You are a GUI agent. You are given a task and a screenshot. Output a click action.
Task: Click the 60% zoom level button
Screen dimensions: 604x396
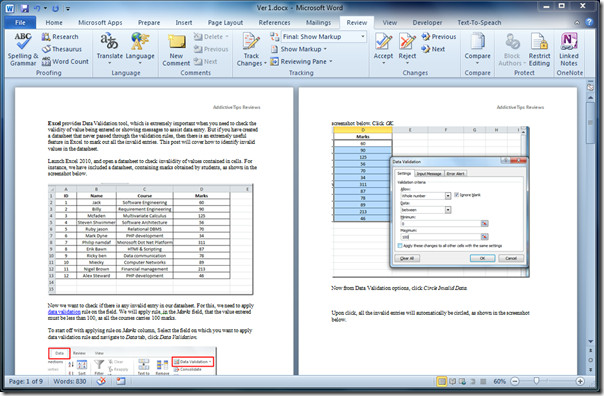[499, 381]
